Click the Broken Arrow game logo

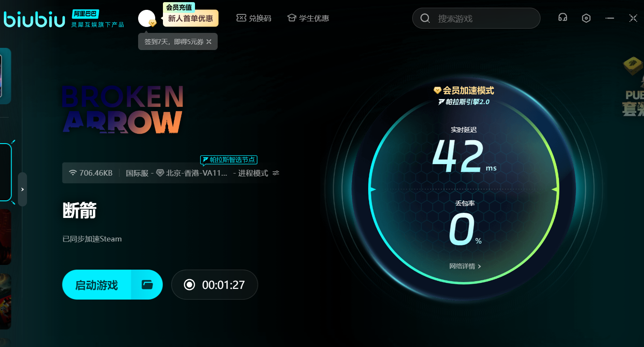[x=123, y=109]
